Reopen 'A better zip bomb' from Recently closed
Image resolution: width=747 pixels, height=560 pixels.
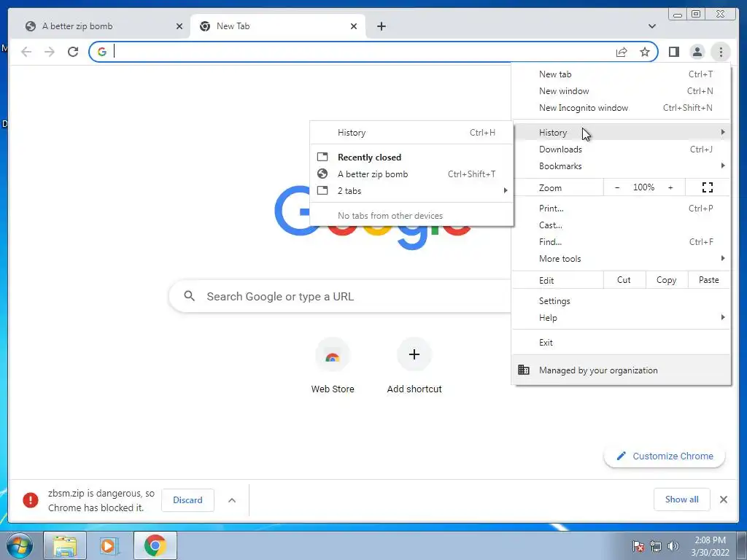tap(411, 174)
